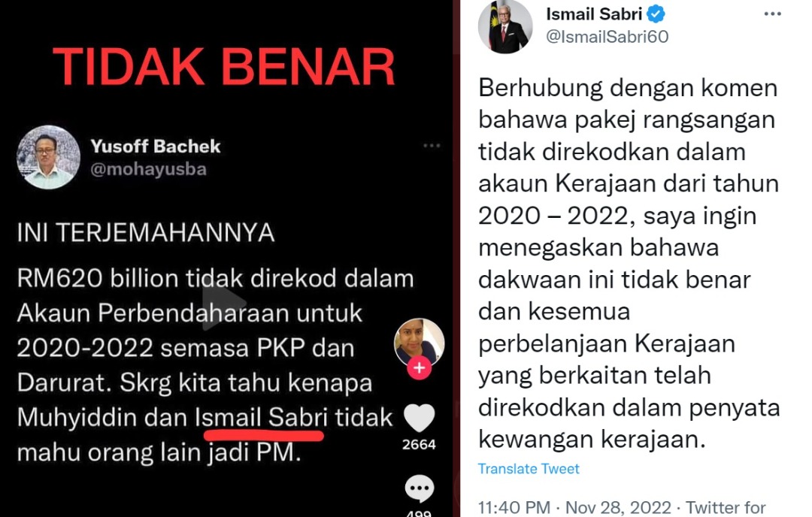Open three-dot menu on Ismail Sabri tweet
The width and height of the screenshot is (812, 517).
[x=772, y=14]
